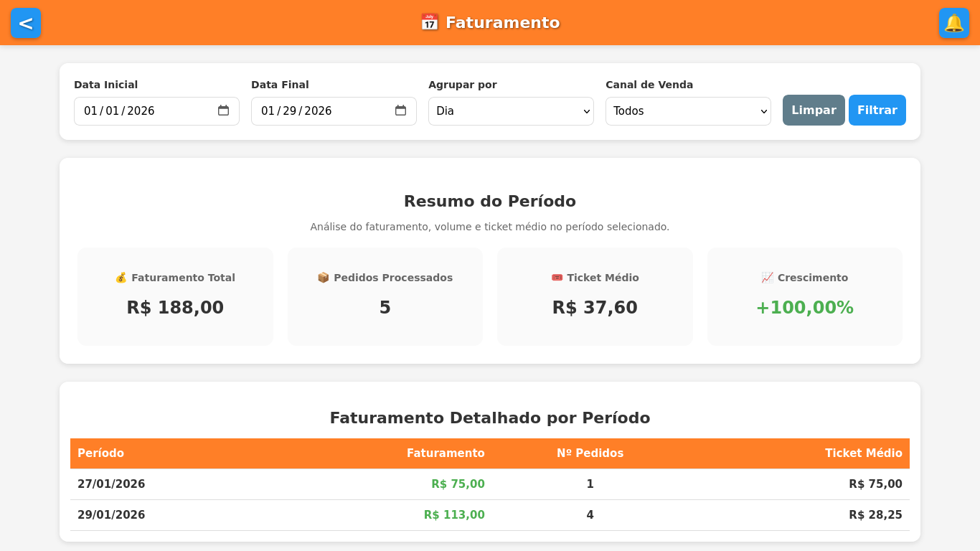Open the notification bell icon
Screen dimensions: 980x551
[954, 23]
